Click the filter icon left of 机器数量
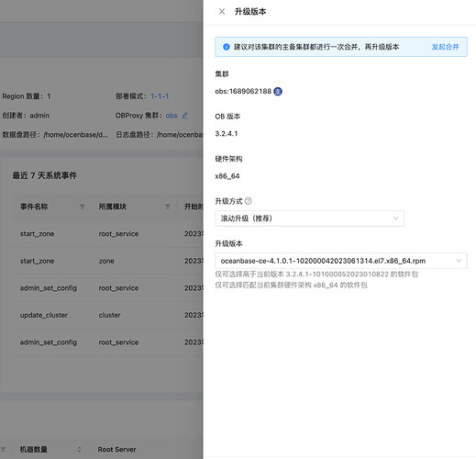This screenshot has height=459, width=476. click(x=3, y=449)
